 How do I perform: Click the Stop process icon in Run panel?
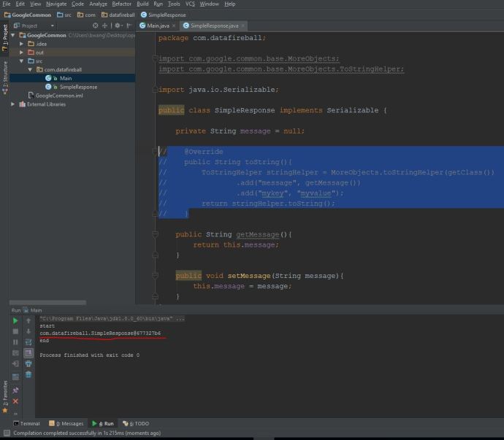click(15, 331)
